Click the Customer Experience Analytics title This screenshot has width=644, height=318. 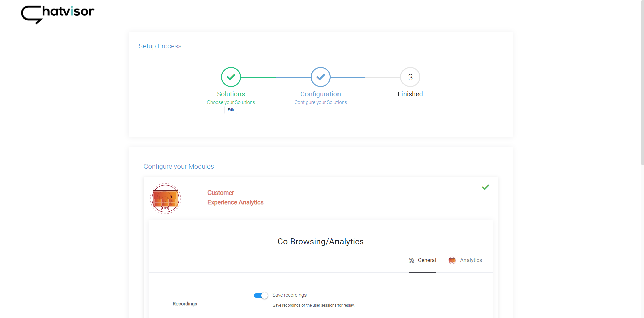pos(235,198)
